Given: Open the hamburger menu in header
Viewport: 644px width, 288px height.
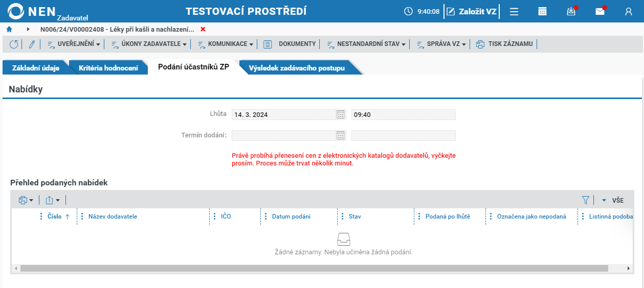Looking at the screenshot, I should 514,11.
